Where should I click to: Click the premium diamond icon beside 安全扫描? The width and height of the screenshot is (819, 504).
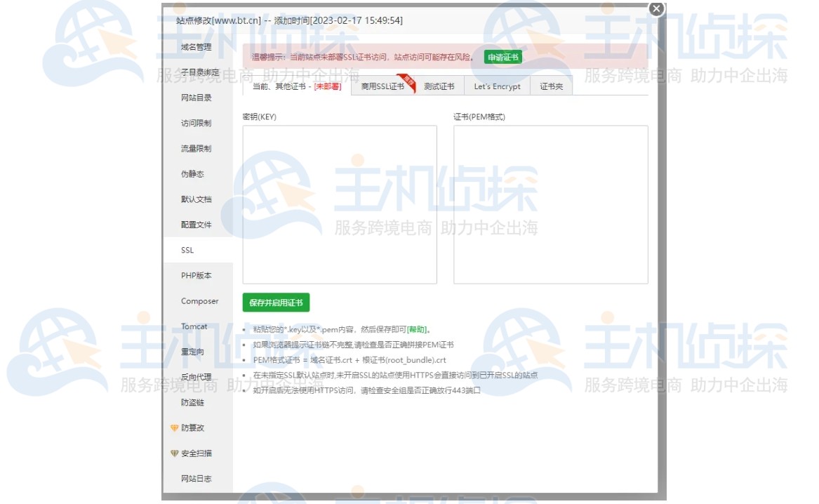pyautogui.click(x=173, y=453)
